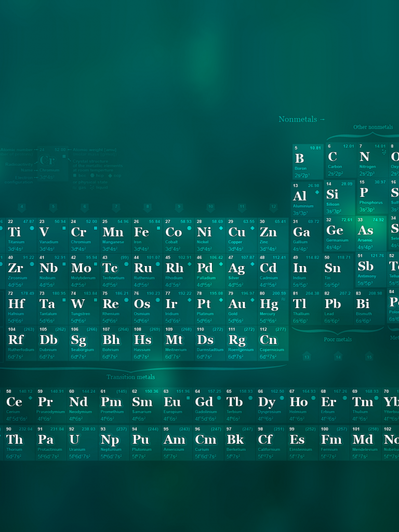This screenshot has height=532, width=399.
Task: Select the Poor metals label
Action: coord(338,339)
